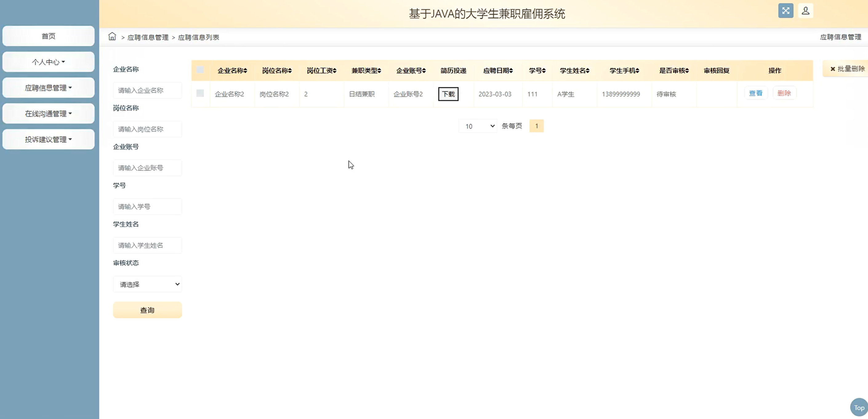Screen dimensions: 868x419
Task: Sort by 岗位名称 column arrows
Action: coord(290,71)
